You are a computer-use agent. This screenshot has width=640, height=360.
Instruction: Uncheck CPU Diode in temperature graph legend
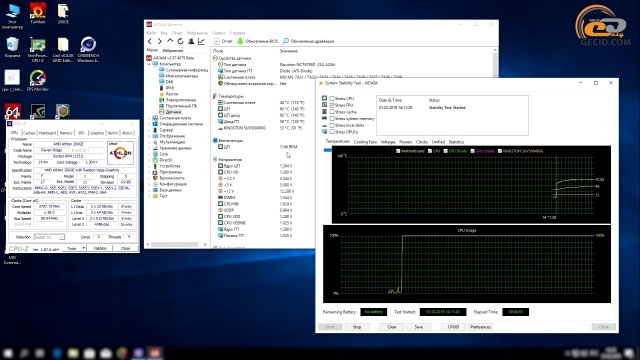[x=445, y=151]
